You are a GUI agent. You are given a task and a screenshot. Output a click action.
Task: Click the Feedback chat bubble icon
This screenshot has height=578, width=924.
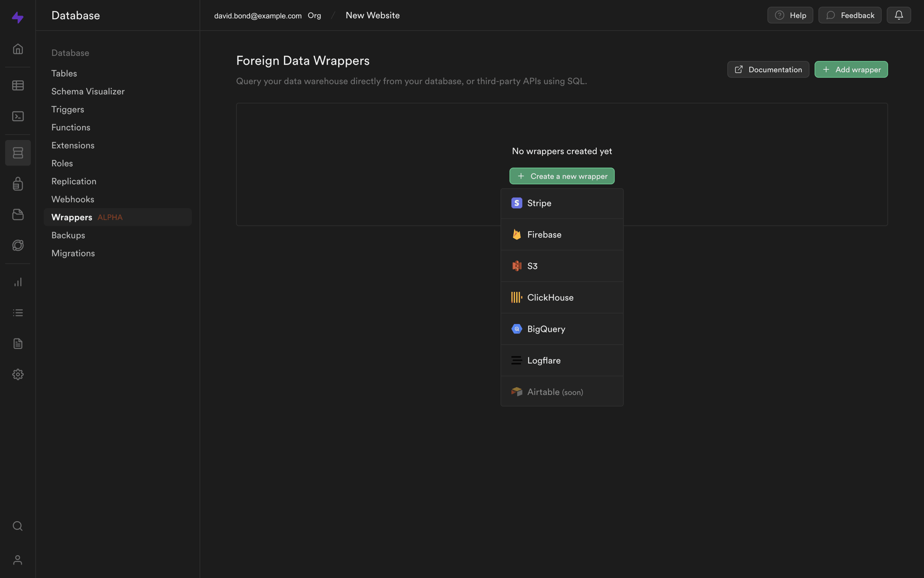(x=830, y=15)
